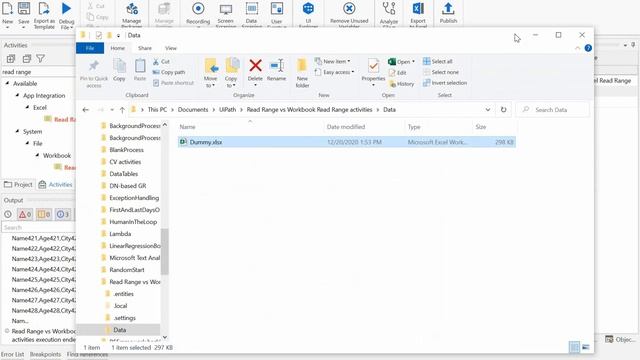640x360 pixels.
Task: Click Copy path in Explorer ribbon
Action: pyautogui.click(x=169, y=72)
